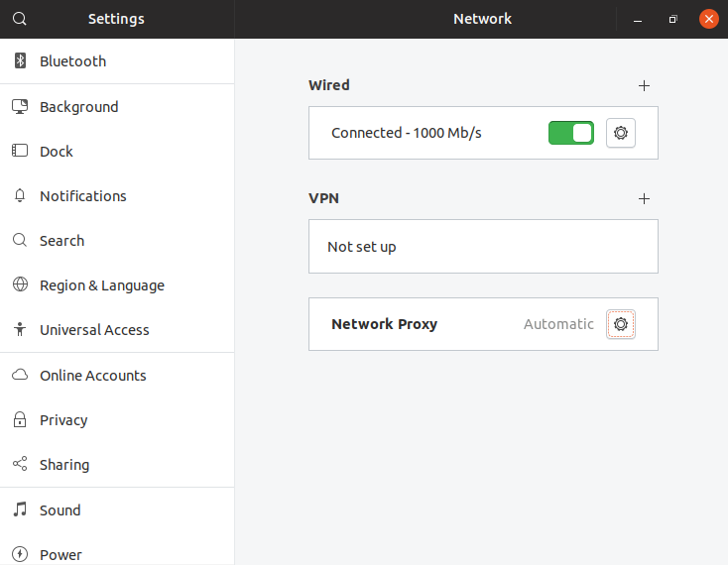Click the 'Network' title in header bar
This screenshot has height=565, width=728.
(x=482, y=19)
